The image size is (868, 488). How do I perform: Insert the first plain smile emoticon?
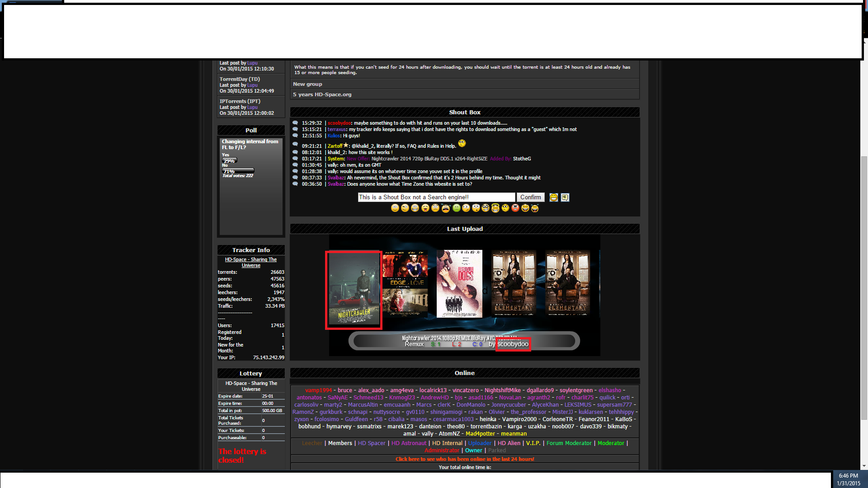[395, 208]
